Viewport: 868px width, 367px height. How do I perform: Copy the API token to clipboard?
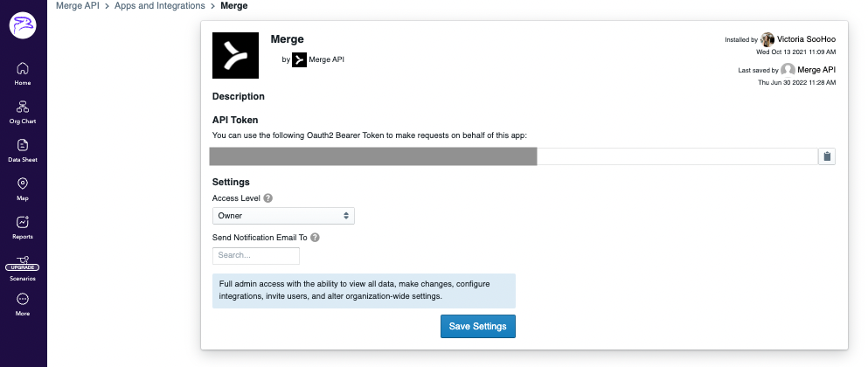coord(826,156)
